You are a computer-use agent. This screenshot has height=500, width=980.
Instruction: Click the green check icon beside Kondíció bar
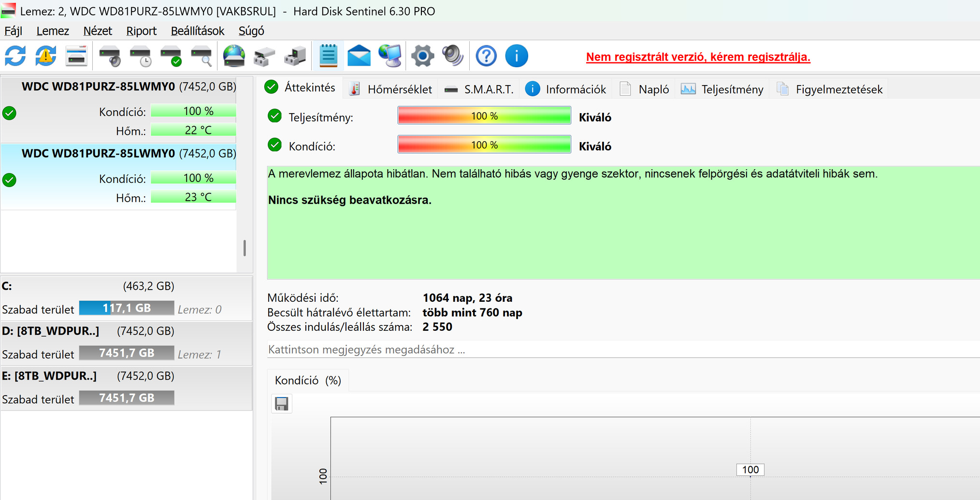(275, 145)
